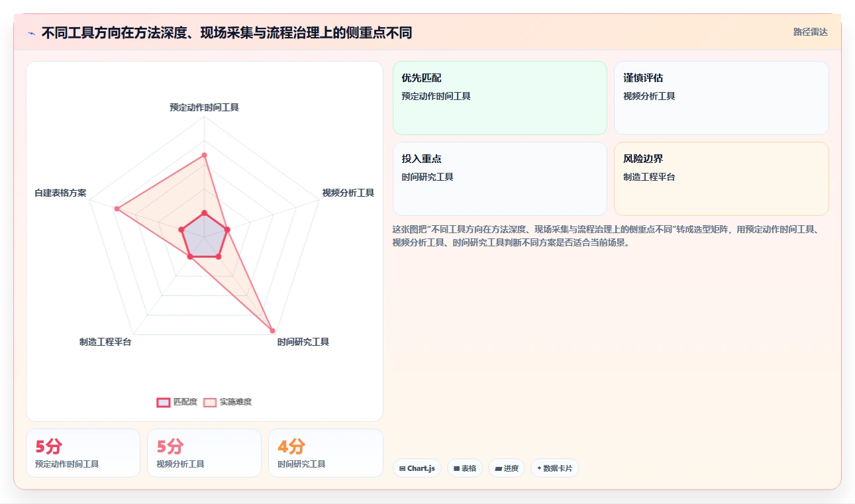Open the 谨慎评估 card
The height and width of the screenshot is (504, 855).
[x=721, y=98]
